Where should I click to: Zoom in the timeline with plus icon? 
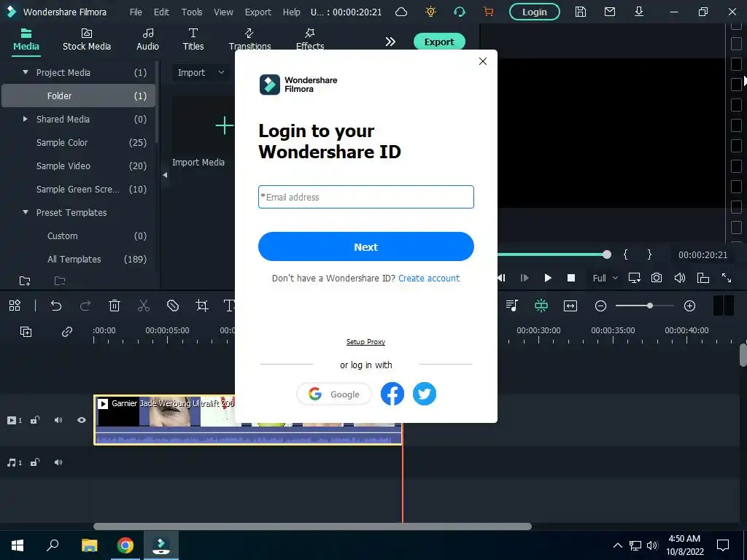689,306
